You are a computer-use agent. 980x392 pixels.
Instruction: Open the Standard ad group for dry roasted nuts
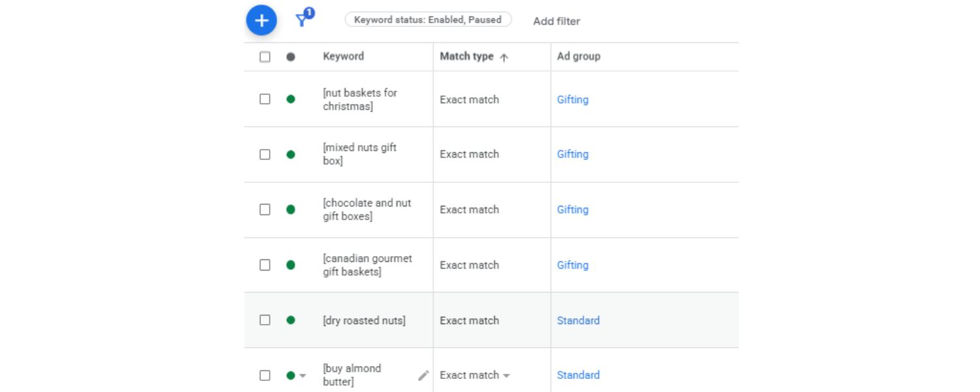pyautogui.click(x=578, y=320)
